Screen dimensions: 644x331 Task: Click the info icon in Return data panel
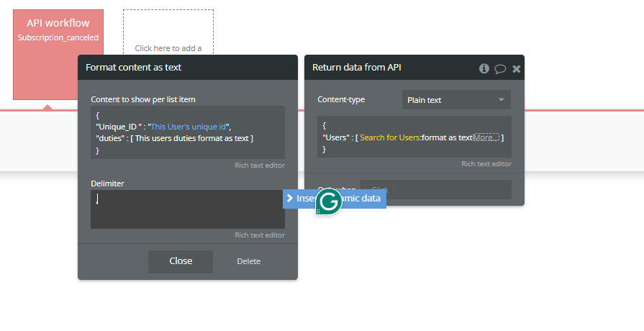pos(484,68)
